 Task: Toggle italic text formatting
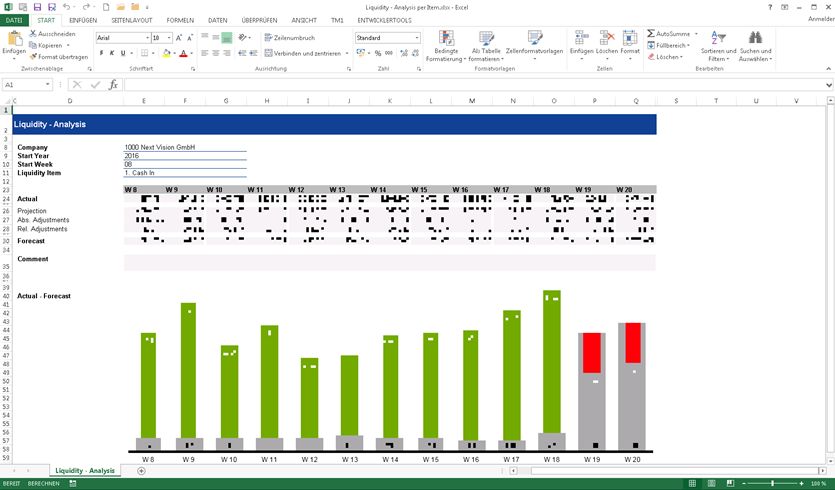[x=112, y=54]
